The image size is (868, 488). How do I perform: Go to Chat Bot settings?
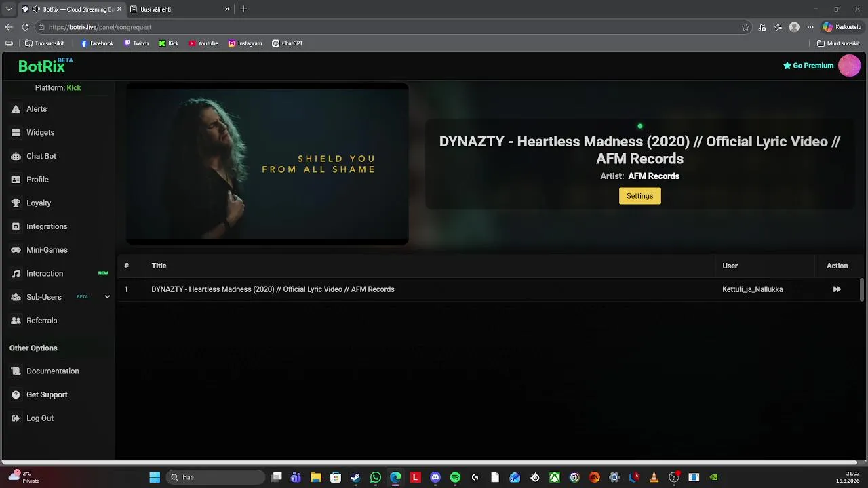pyautogui.click(x=41, y=156)
